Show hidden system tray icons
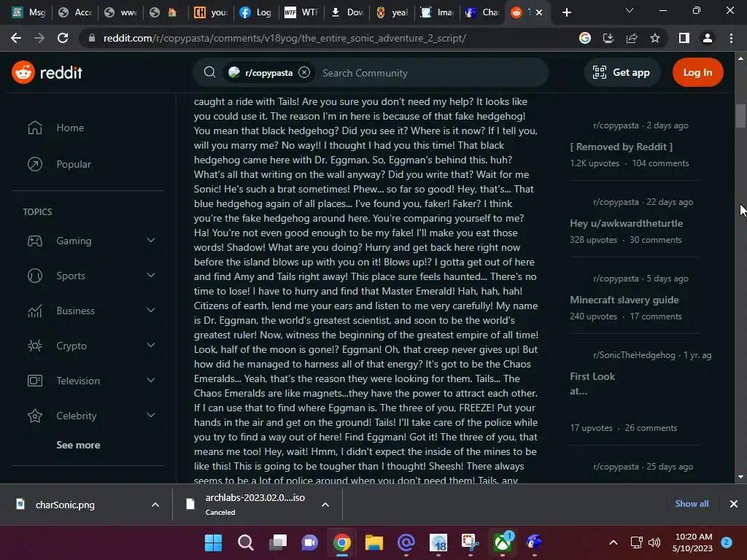 click(x=614, y=542)
